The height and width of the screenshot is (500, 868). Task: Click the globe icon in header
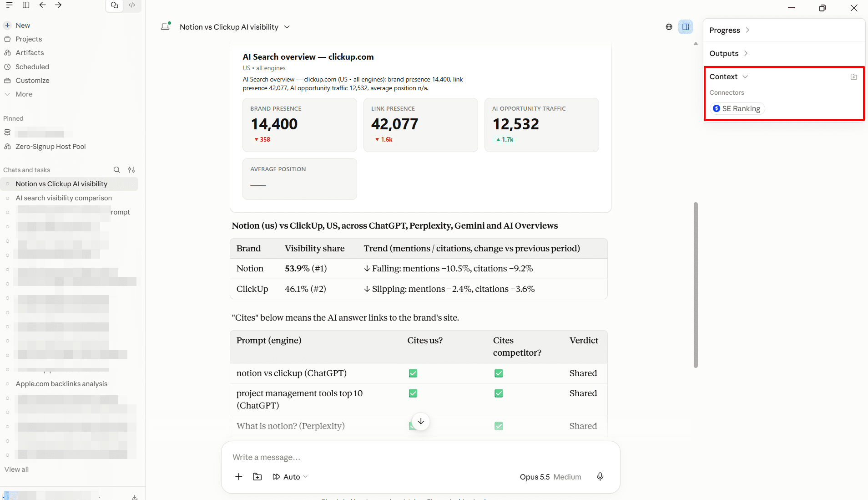click(669, 27)
